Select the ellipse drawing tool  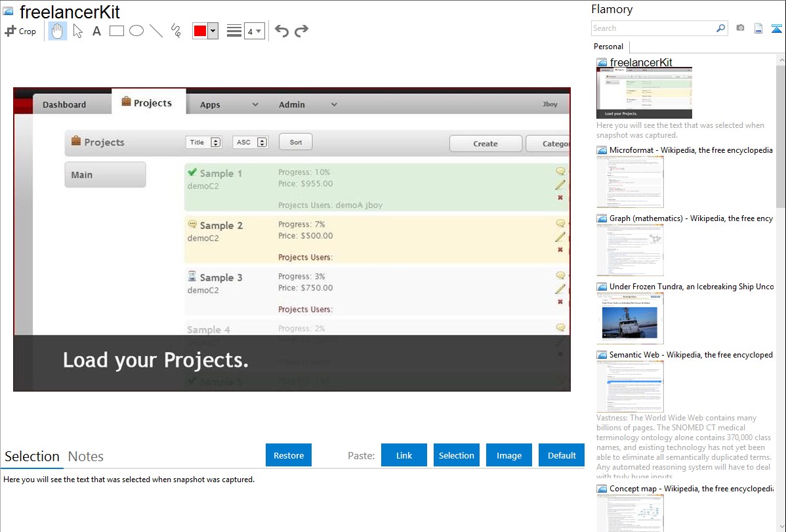click(x=136, y=31)
